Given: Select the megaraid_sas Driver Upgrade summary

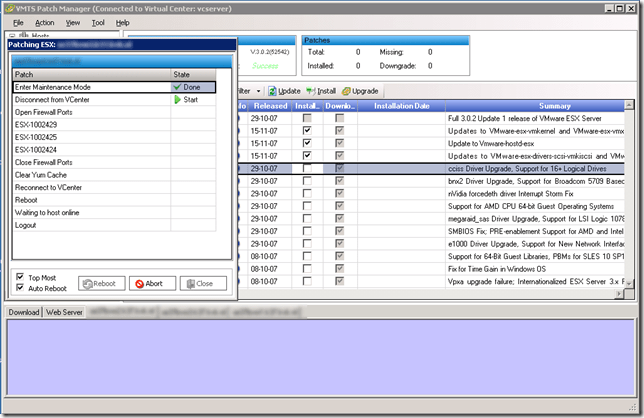Looking at the screenshot, I should coord(536,218).
